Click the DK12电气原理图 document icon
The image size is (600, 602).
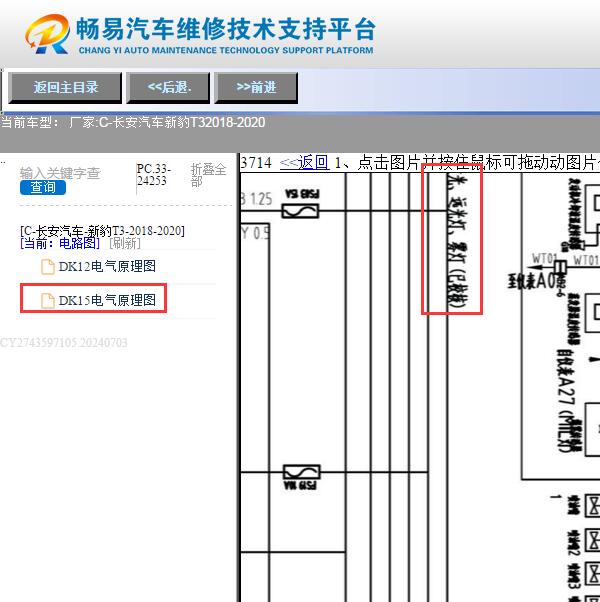pos(48,266)
